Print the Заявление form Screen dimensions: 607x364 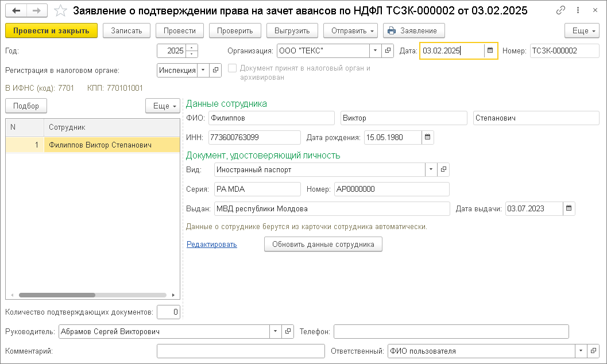pos(413,30)
